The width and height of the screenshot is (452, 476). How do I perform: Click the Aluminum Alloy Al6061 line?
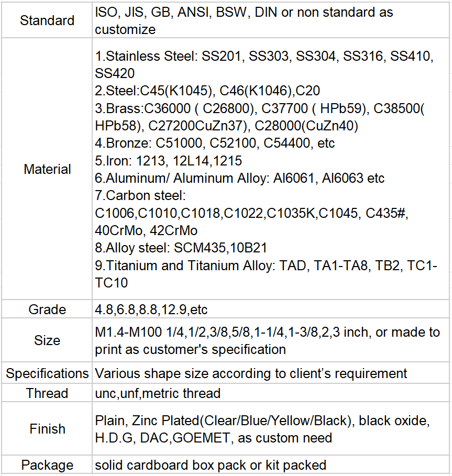240,178
